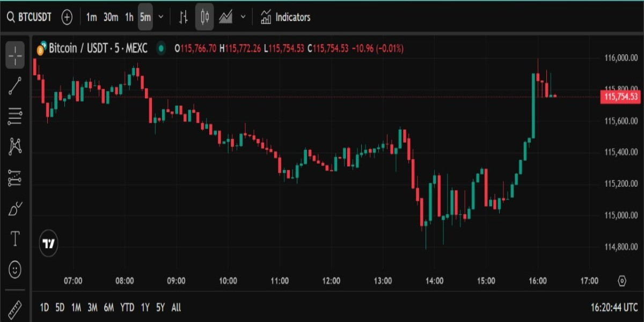Pick the brush drawing tool

[x=15, y=208]
